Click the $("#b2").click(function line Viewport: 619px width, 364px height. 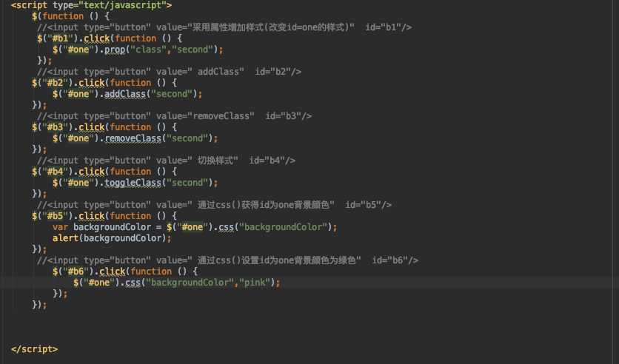[x=104, y=83]
